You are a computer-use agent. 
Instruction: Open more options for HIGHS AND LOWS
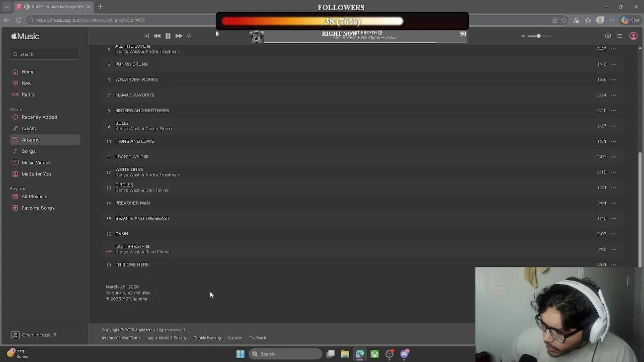tap(613, 141)
